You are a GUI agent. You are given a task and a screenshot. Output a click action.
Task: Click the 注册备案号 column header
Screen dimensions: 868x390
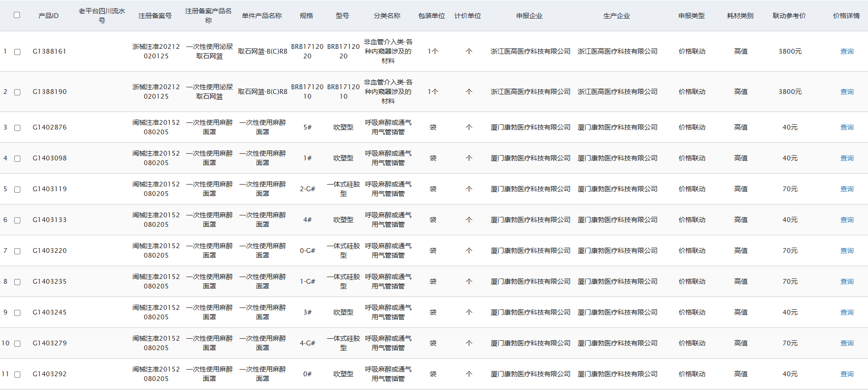pyautogui.click(x=155, y=16)
